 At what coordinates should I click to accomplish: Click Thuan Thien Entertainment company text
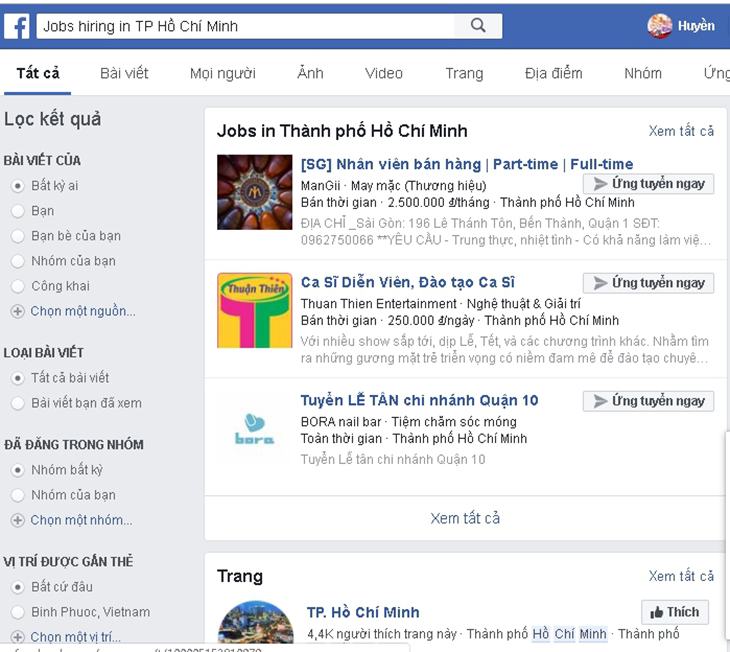coord(379,304)
